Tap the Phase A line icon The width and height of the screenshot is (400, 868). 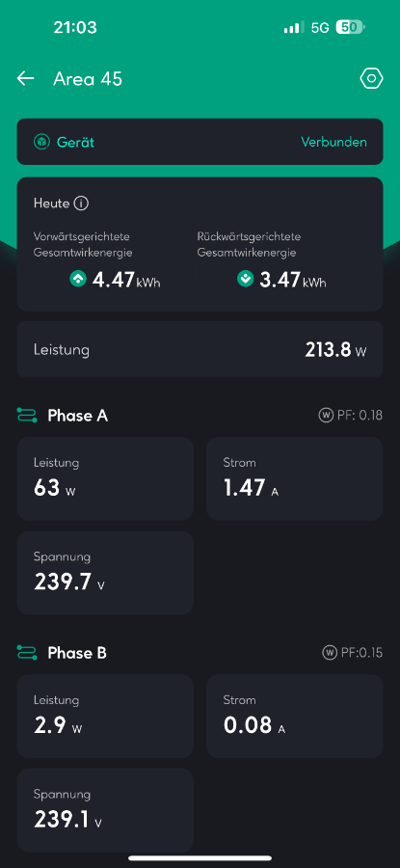point(27,415)
